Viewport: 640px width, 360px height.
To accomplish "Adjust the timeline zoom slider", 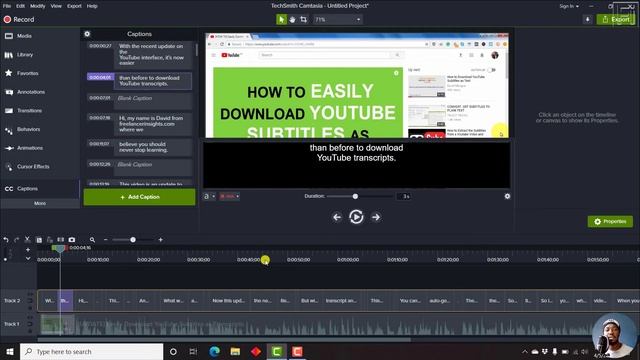I will tap(133, 240).
